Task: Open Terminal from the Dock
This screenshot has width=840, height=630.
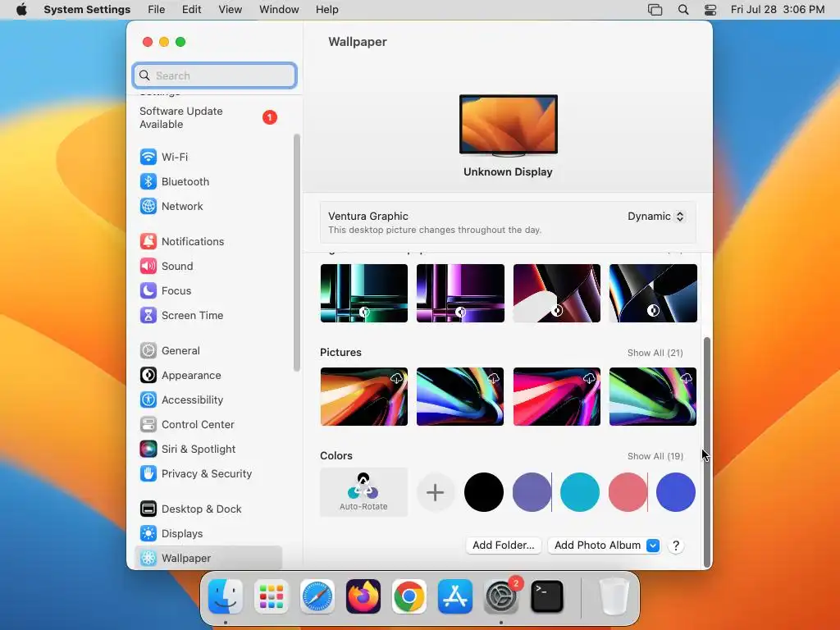Action: 547,596
